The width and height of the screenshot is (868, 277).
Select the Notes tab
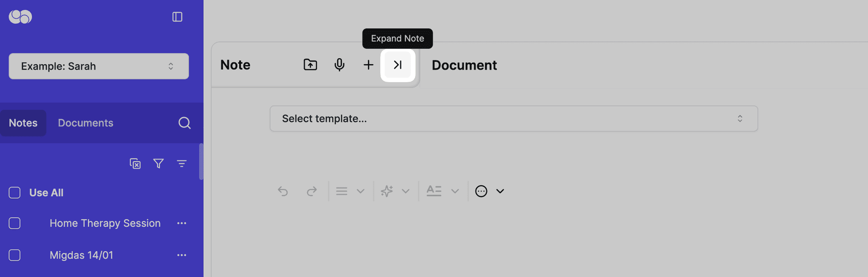pos(23,123)
